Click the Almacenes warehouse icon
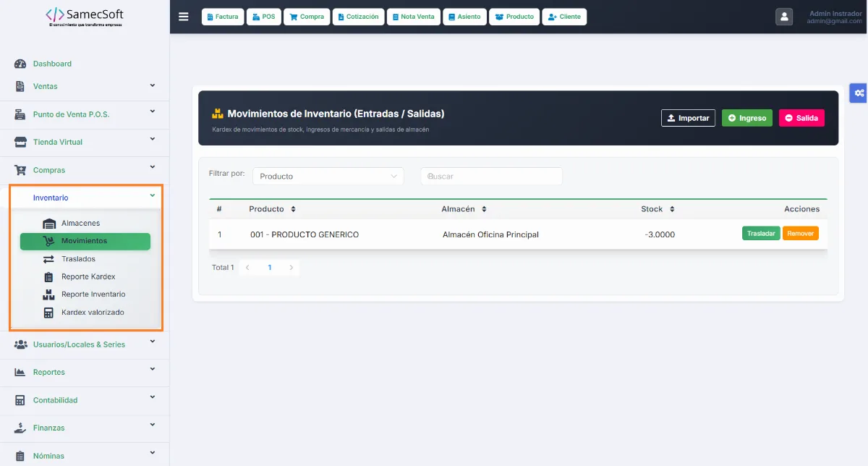Image resolution: width=868 pixels, height=466 pixels. pos(49,224)
